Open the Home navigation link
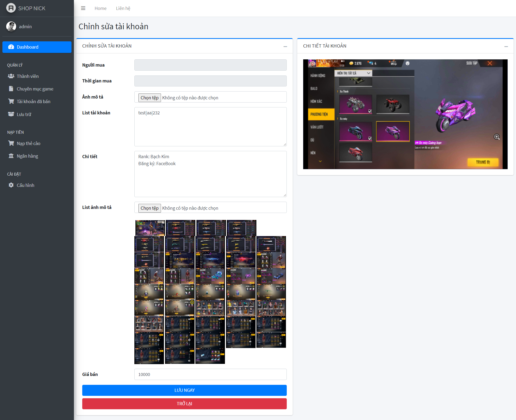Viewport: 516px width, 420px height. 101,8
